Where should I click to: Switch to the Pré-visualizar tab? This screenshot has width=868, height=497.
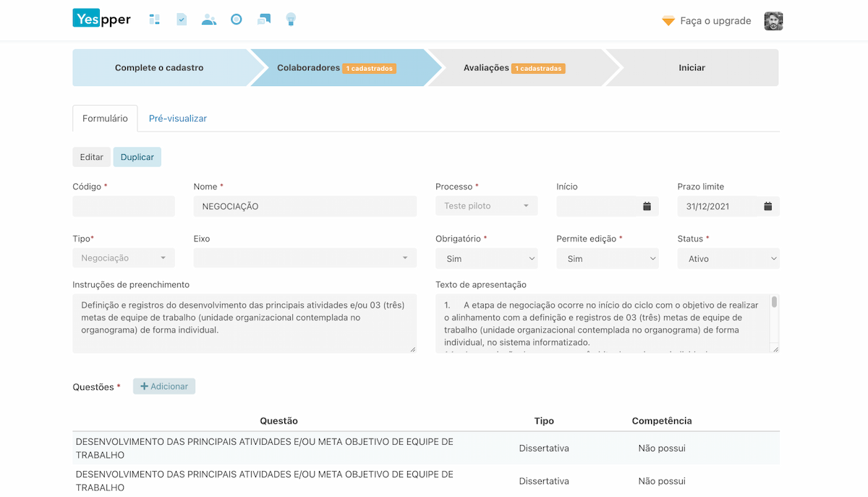pos(178,119)
